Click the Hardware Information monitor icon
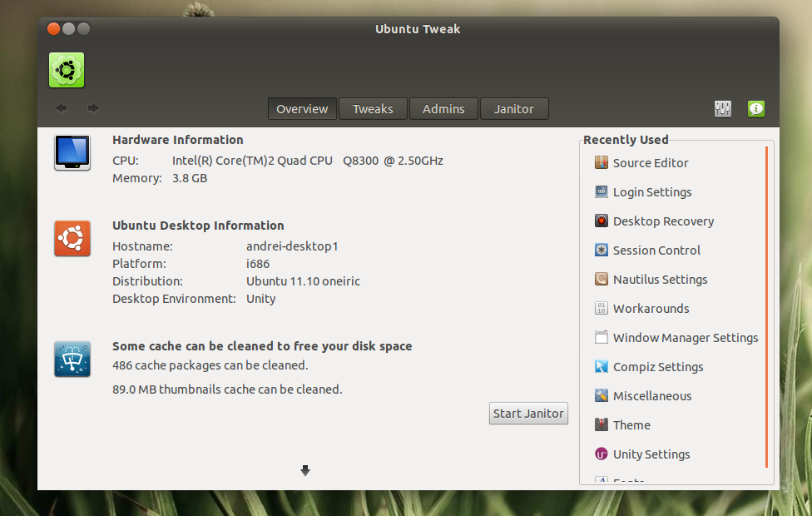 [72, 153]
